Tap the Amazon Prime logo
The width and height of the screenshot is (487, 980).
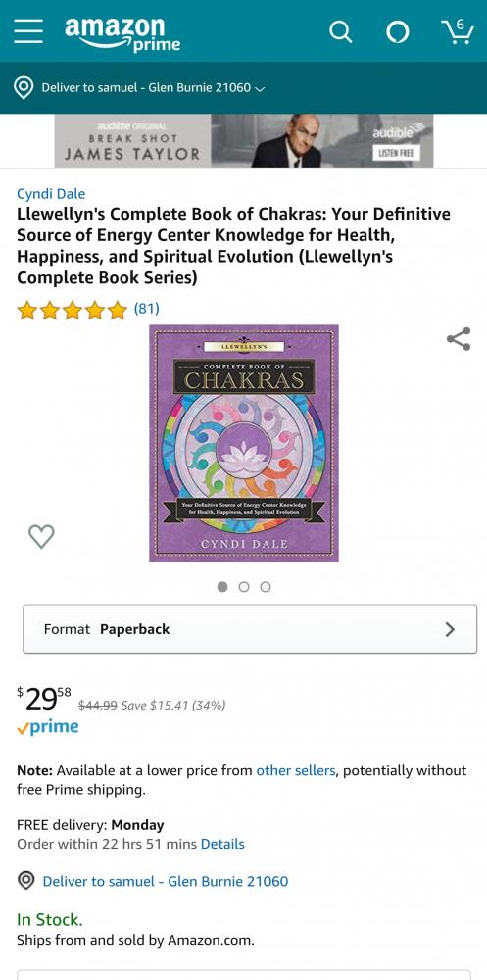point(122,33)
